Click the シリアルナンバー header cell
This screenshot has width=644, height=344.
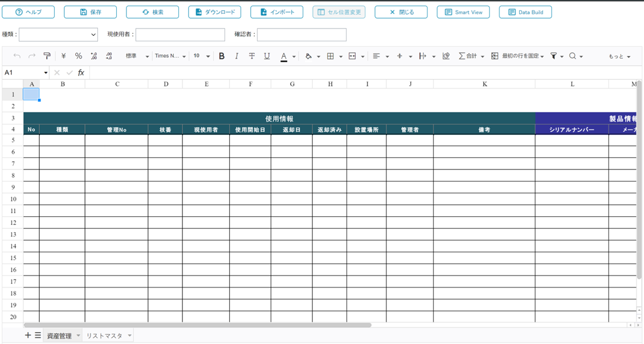tap(572, 129)
